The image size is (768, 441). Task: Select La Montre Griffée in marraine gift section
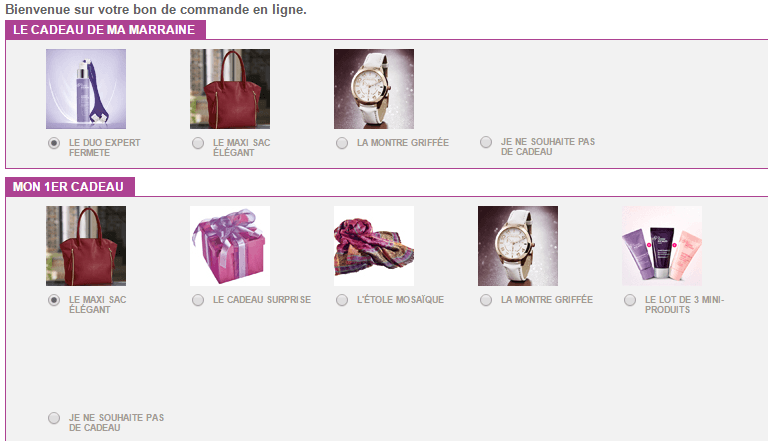pyautogui.click(x=342, y=143)
